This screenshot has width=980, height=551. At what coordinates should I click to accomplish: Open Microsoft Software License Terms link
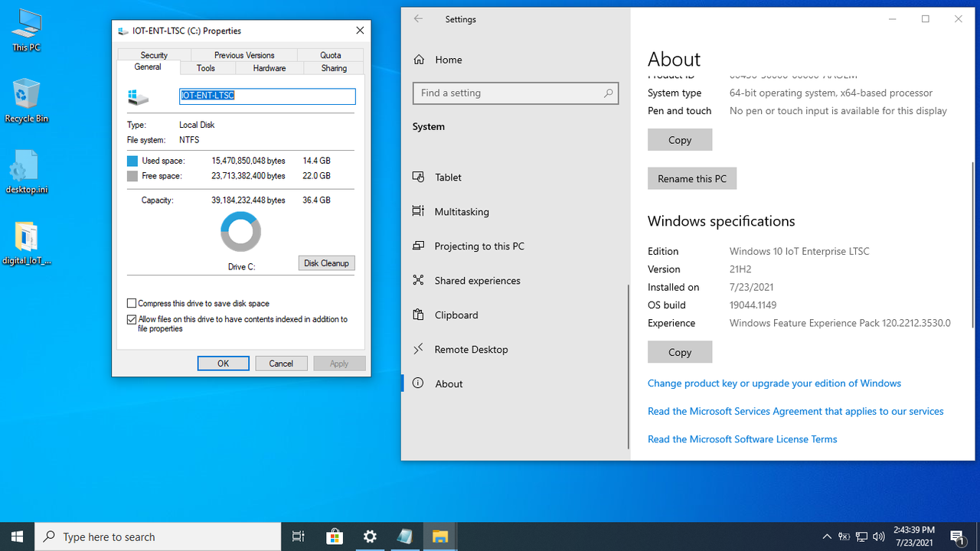[x=742, y=439]
